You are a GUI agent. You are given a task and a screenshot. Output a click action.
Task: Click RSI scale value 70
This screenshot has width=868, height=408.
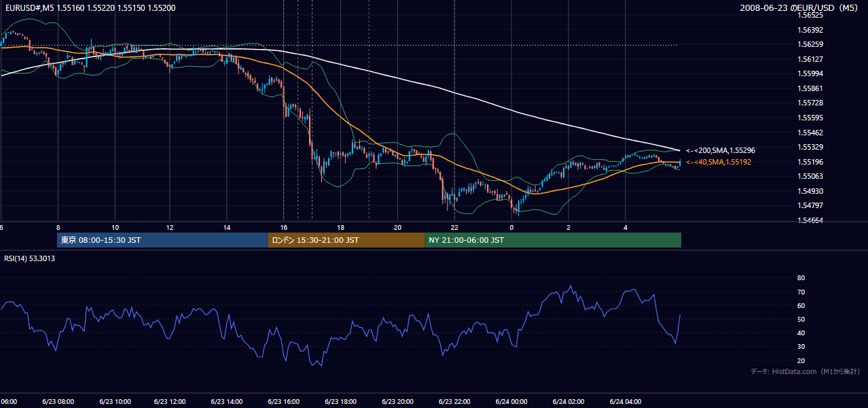[801, 292]
